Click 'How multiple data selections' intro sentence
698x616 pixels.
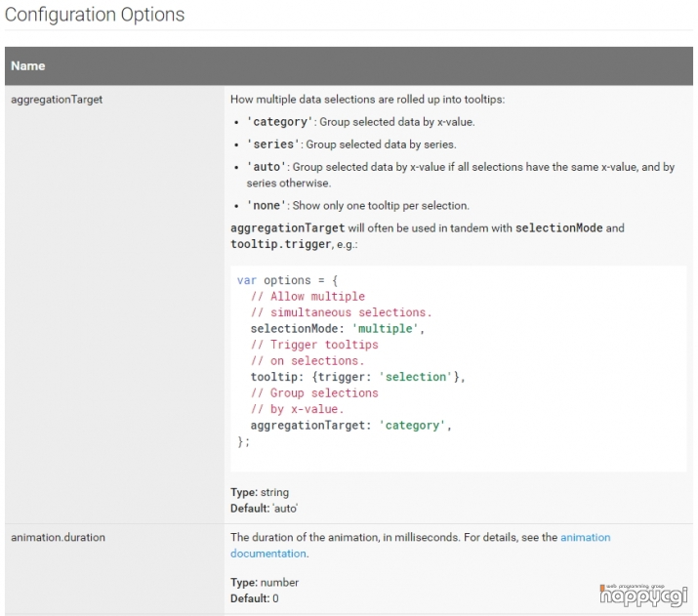[x=368, y=100]
